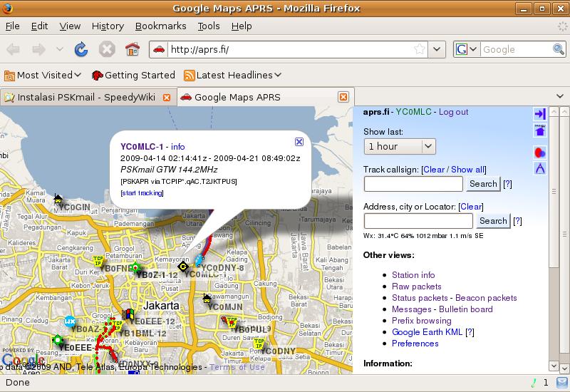Close the YC0MLC-1 info balloon
The image size is (570, 392).
coord(299,142)
